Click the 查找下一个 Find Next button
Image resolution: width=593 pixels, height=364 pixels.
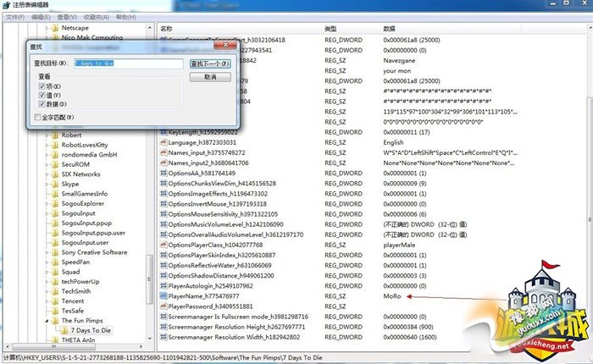pos(210,63)
